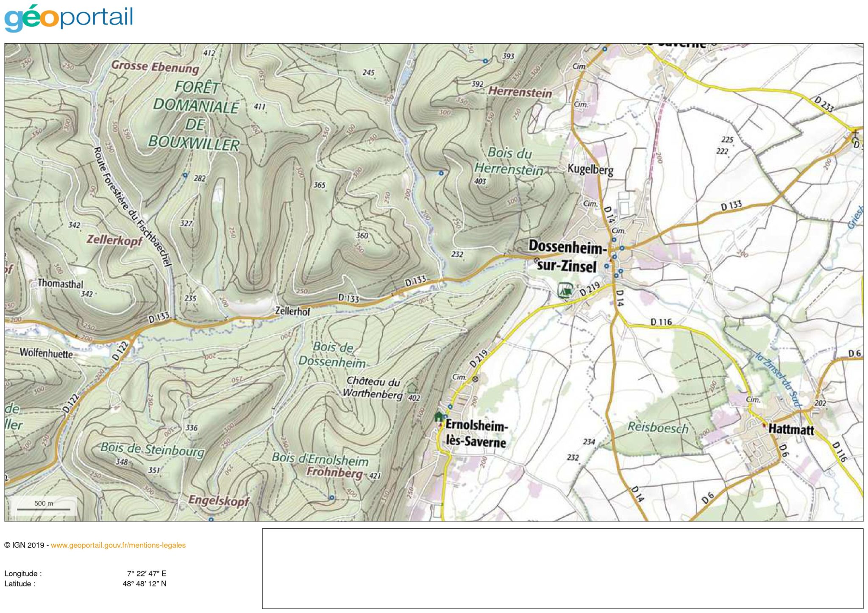Click the green refuge house icon at Ernolsheim
868x613 pixels.
pyautogui.click(x=439, y=416)
